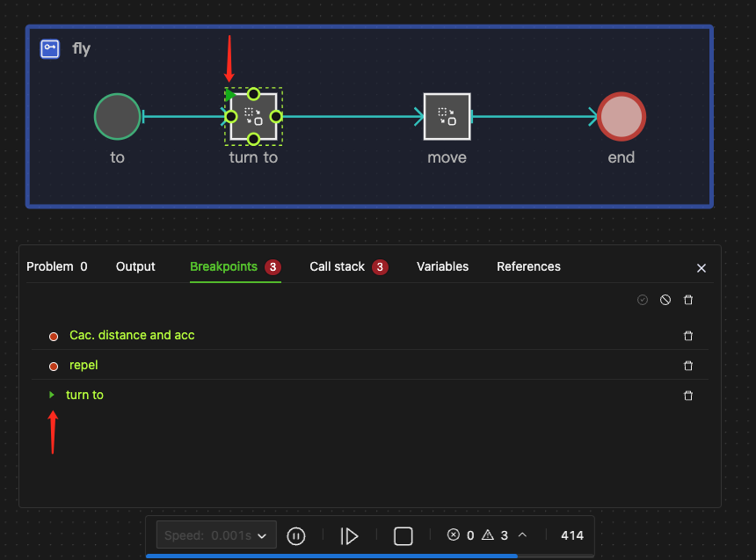Screen dimensions: 756x560
Task: Click the pause icon in the debug bar
Action: click(296, 535)
